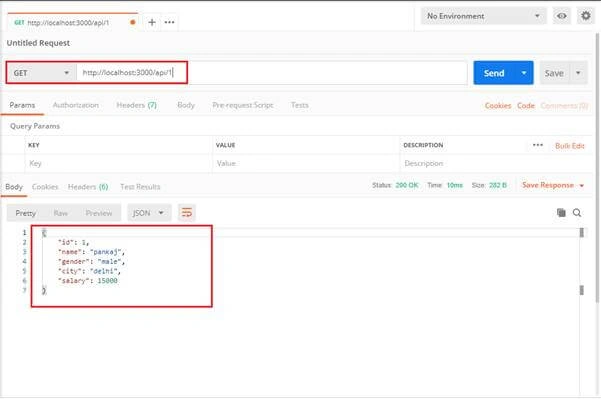The image size is (601, 399).
Task: Click the blue Send button
Action: (494, 73)
